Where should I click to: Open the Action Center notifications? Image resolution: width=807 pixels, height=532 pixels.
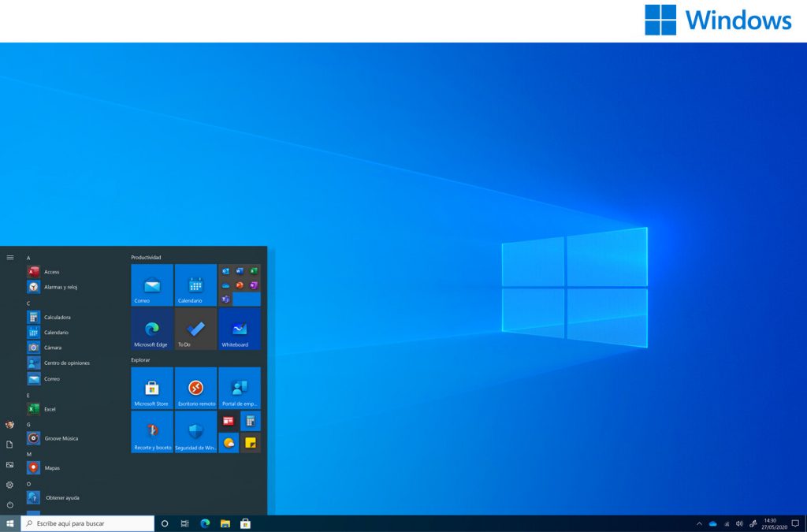point(795,524)
